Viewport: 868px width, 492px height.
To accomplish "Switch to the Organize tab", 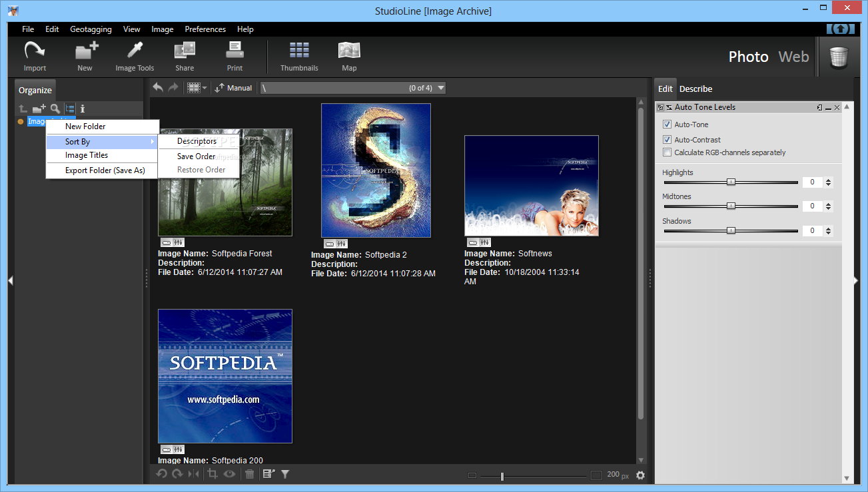I will pyautogui.click(x=35, y=90).
